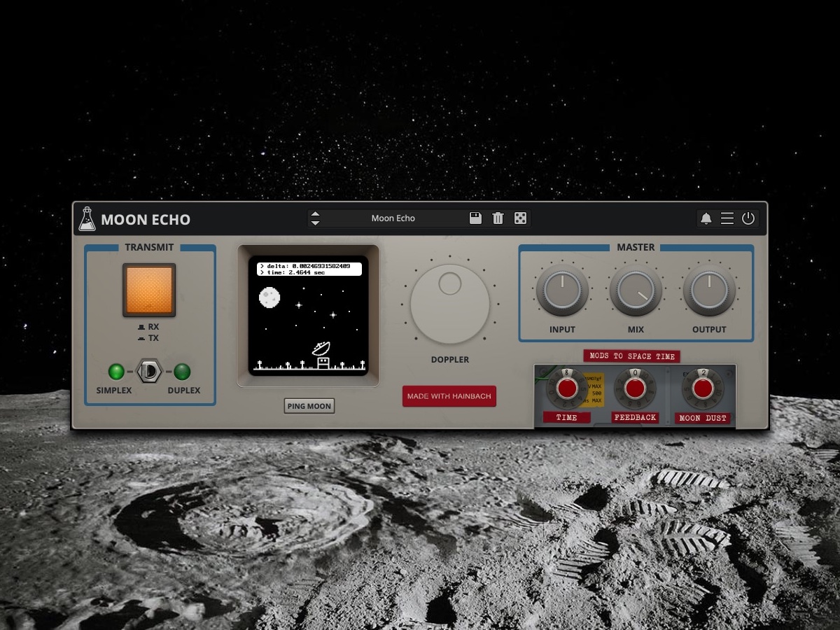Click the trash icon to delete preset
840x630 pixels.
(x=498, y=218)
